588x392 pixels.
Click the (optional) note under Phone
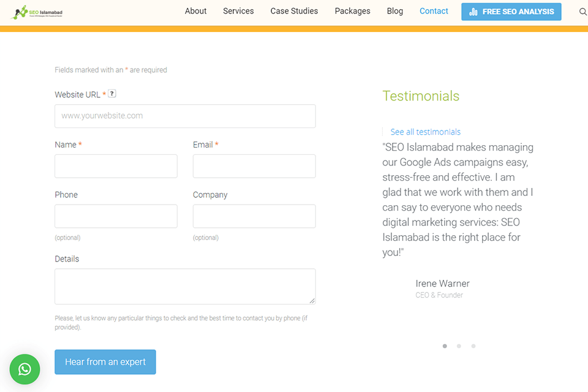pos(67,238)
